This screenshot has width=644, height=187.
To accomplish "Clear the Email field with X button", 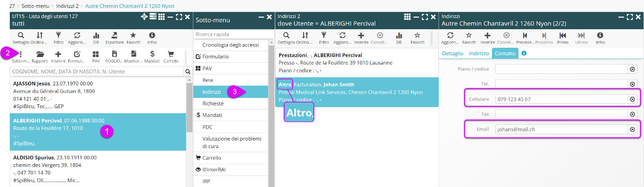I will point(632,129).
